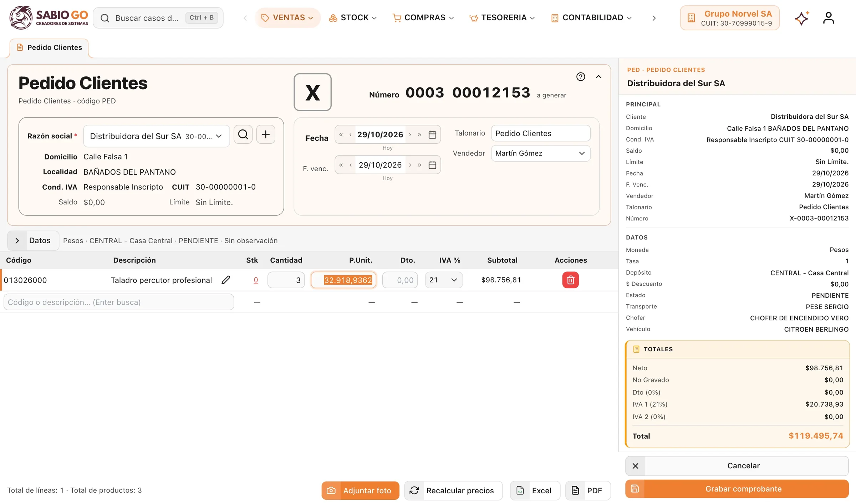Image resolution: width=856 pixels, height=504 pixels.
Task: Click the P.Unit. price field
Action: (x=343, y=280)
